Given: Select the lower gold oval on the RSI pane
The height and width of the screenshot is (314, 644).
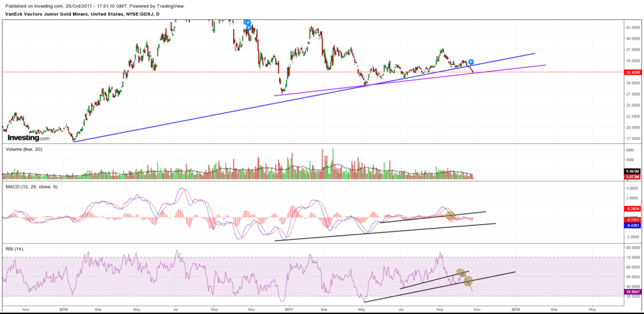Looking at the screenshot, I should [468, 281].
